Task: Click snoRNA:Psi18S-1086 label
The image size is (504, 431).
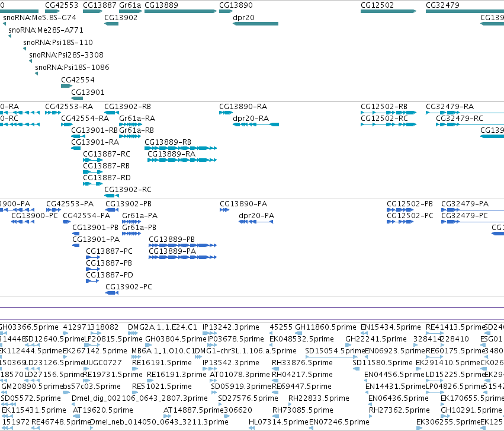Action: click(x=72, y=67)
